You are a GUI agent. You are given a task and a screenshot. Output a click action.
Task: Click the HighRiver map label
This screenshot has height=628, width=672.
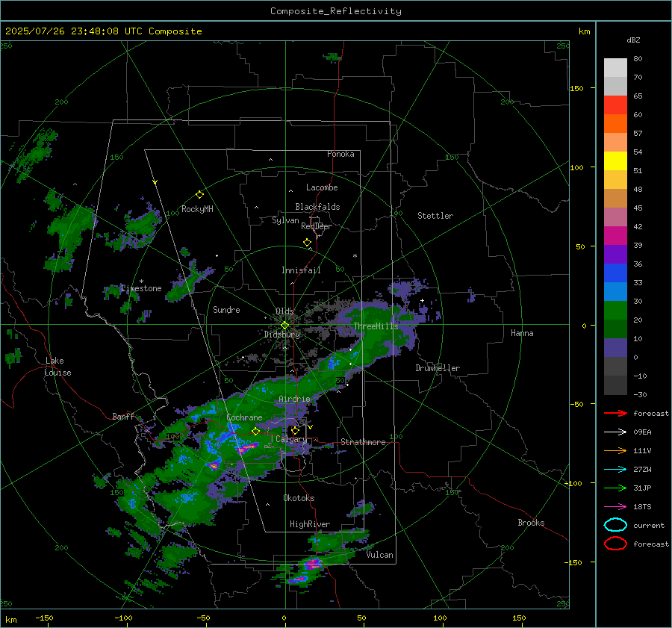tap(310, 524)
